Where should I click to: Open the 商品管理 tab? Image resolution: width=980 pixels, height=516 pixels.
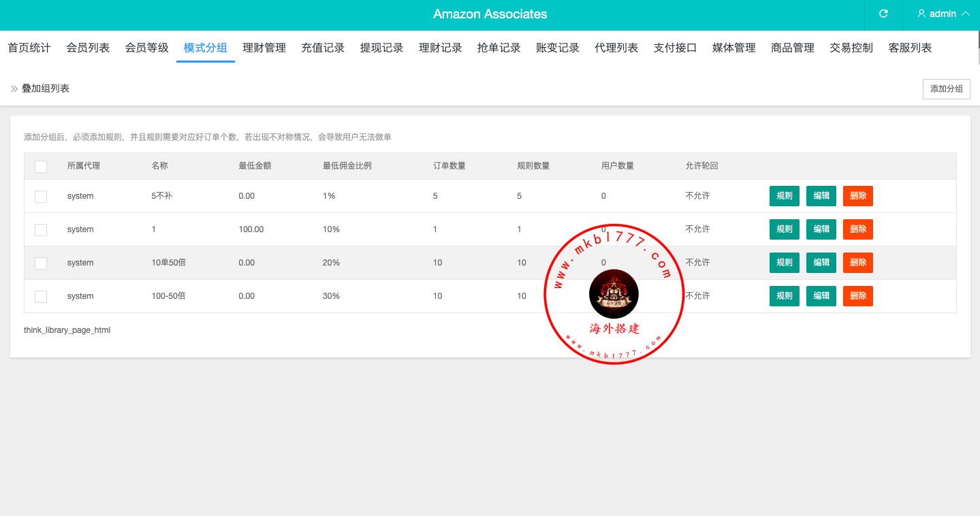point(793,48)
